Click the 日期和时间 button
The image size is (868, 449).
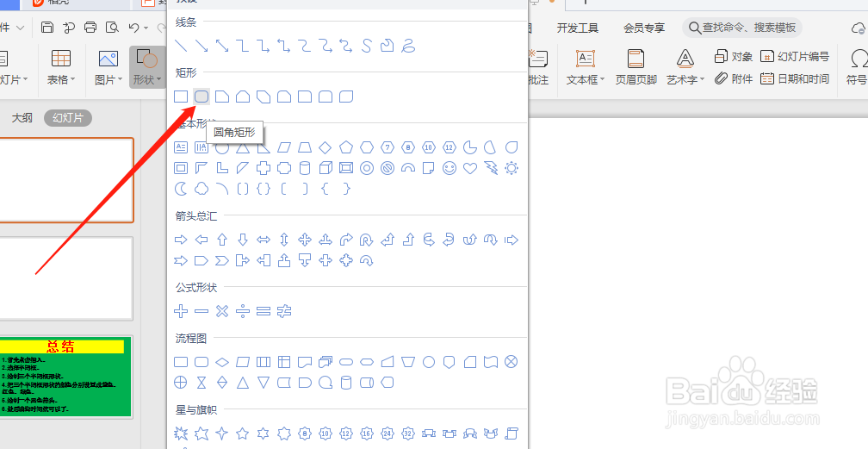click(795, 78)
